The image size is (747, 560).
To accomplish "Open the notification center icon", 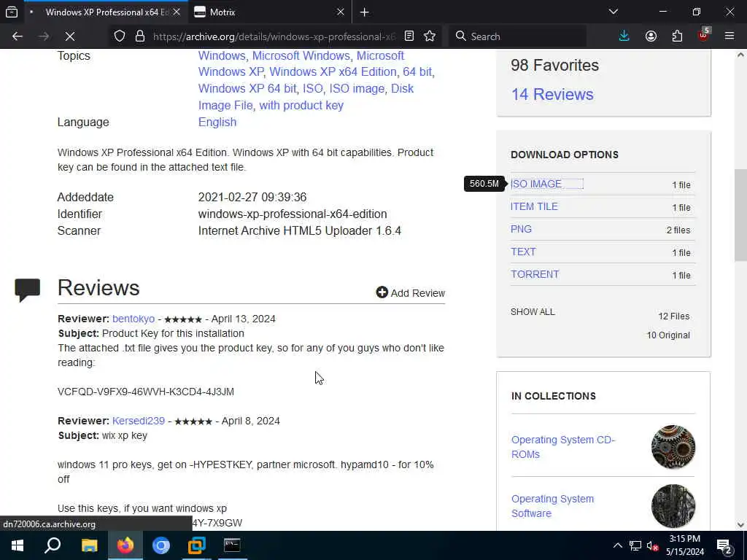I will [724, 545].
